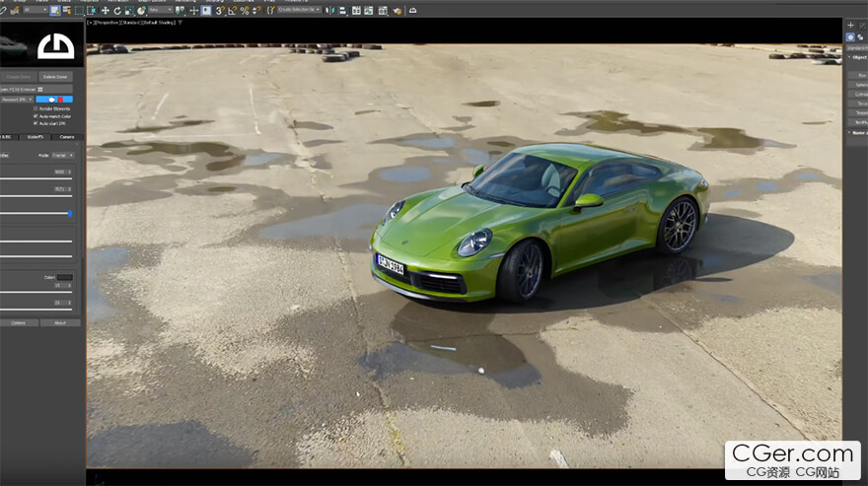Screen dimensions: 868x486
Task: Select the Shapes category icon
Action: click(x=861, y=37)
